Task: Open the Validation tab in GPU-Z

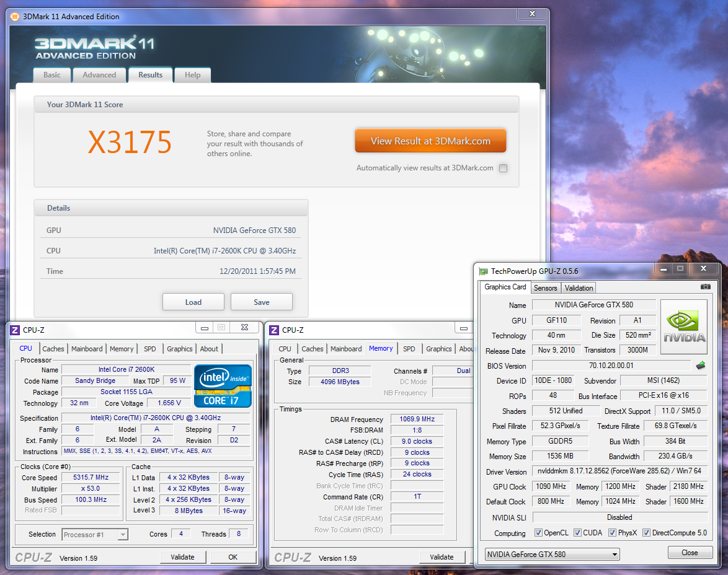Action: coord(579,287)
